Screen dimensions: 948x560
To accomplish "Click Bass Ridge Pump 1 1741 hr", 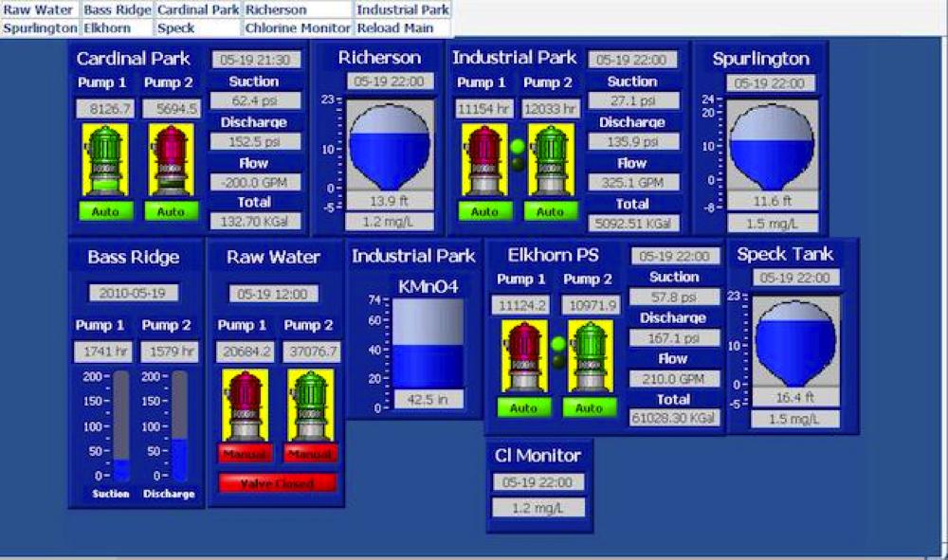I will pos(102,352).
